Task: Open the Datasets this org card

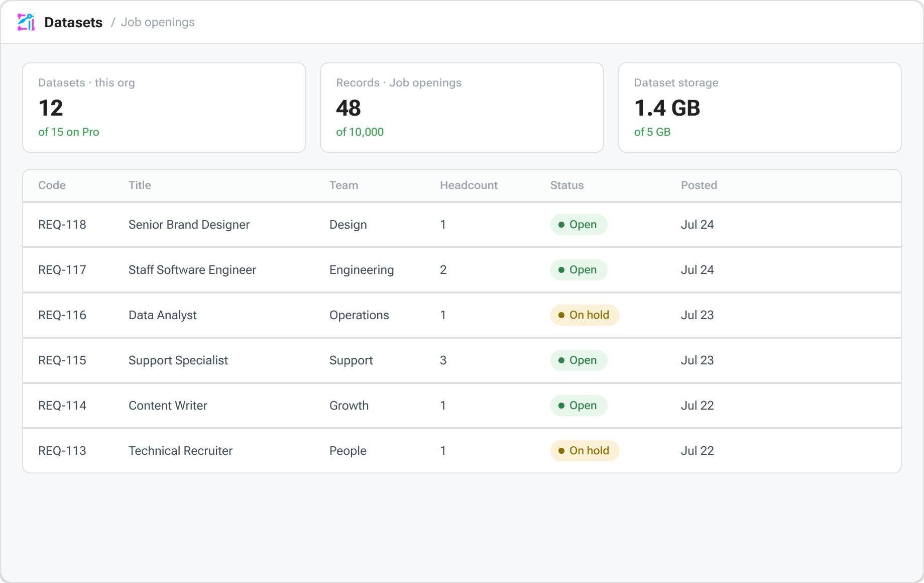Action: pyautogui.click(x=164, y=108)
